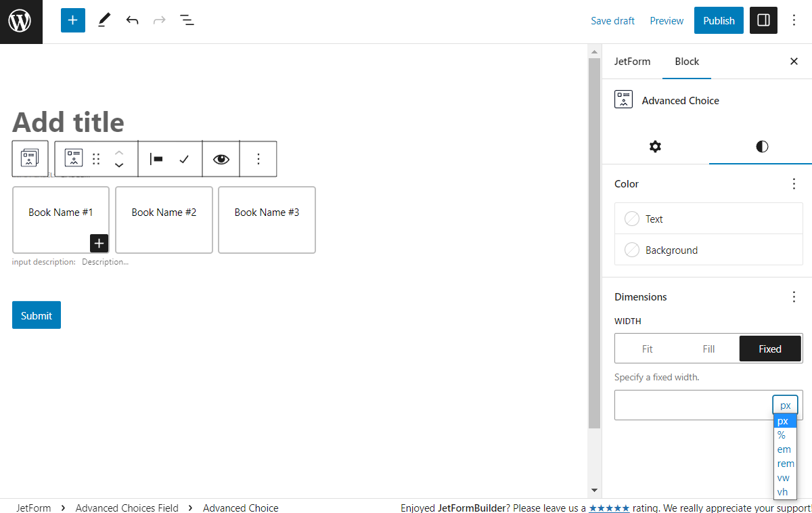Click the WordPress logo icon
The width and height of the screenshot is (812, 513).
[x=20, y=20]
